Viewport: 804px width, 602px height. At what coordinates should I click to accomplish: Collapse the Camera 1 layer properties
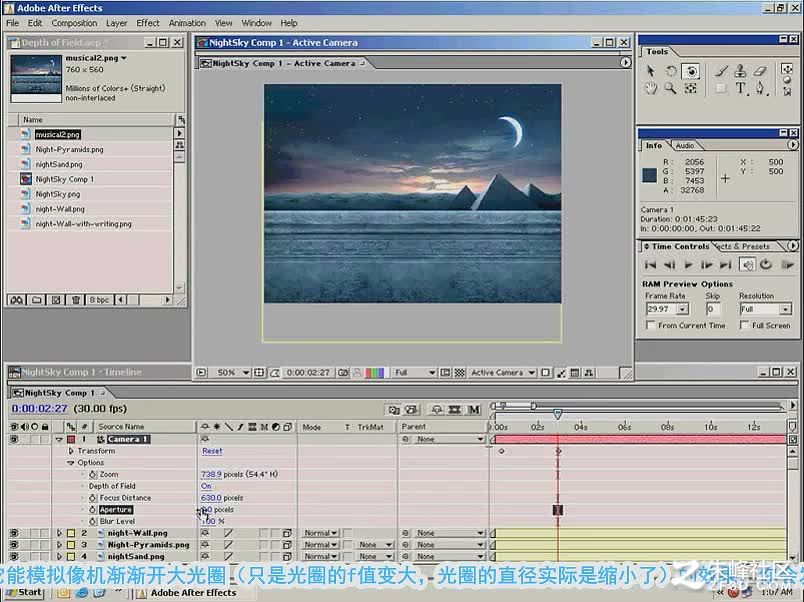[59, 439]
